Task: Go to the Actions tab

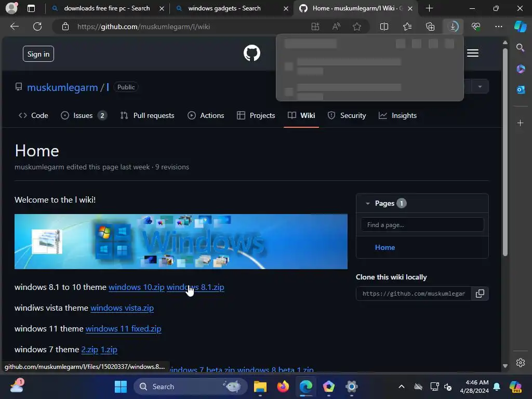Action: 206,115
